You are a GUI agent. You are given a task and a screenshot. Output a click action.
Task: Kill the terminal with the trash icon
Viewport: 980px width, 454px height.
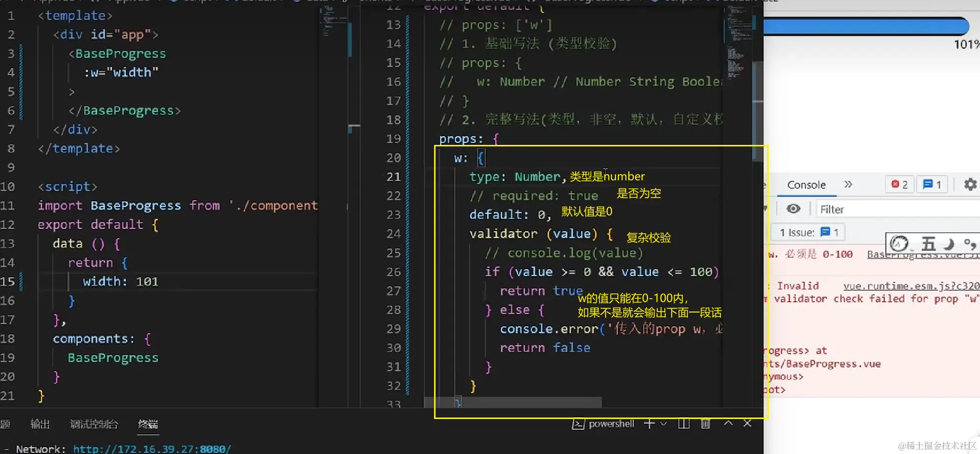point(706,424)
